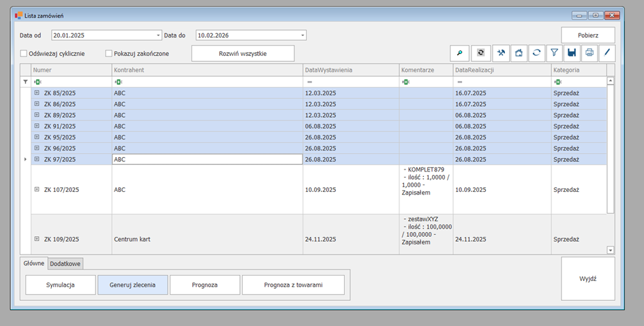Open the Data od date dropdown
The width and height of the screenshot is (644, 326).
[x=158, y=35]
